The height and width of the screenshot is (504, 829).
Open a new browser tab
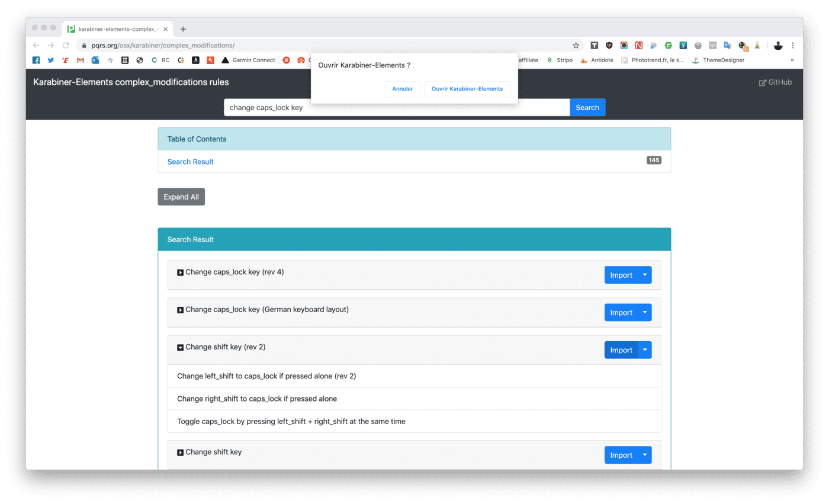[x=183, y=29]
